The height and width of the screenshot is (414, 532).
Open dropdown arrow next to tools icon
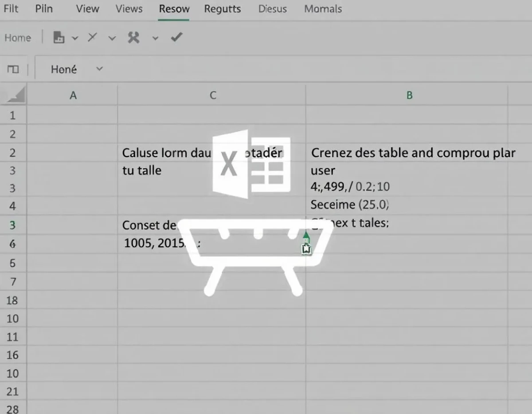[155, 38]
